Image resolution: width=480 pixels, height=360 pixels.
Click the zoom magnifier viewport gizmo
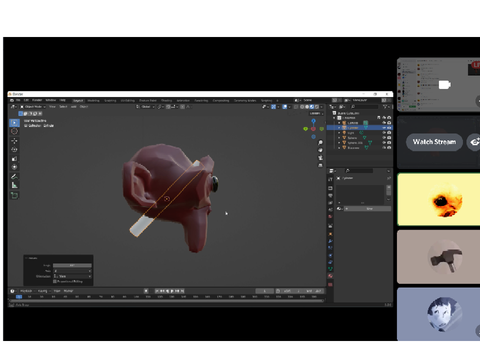[x=320, y=143]
